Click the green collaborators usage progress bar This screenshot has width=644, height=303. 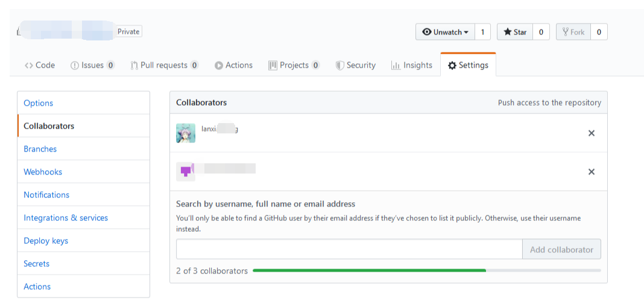369,270
